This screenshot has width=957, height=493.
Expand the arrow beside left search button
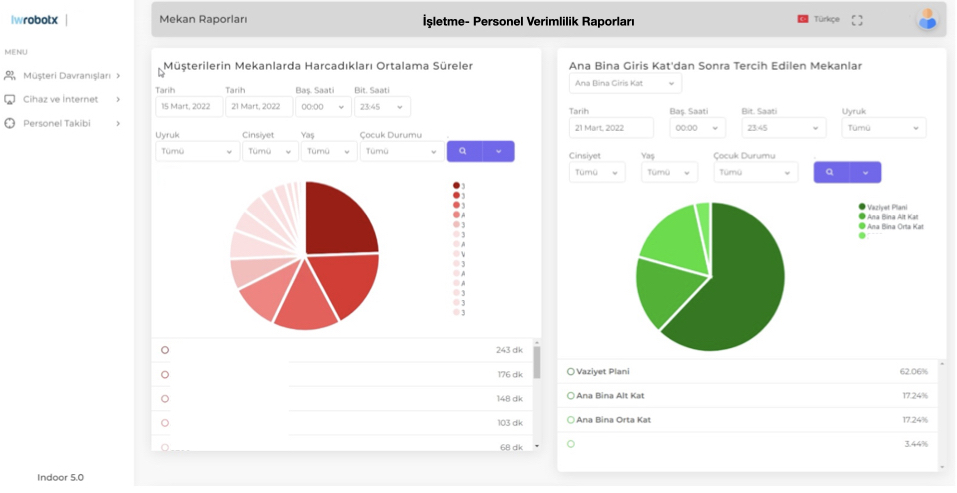click(499, 151)
